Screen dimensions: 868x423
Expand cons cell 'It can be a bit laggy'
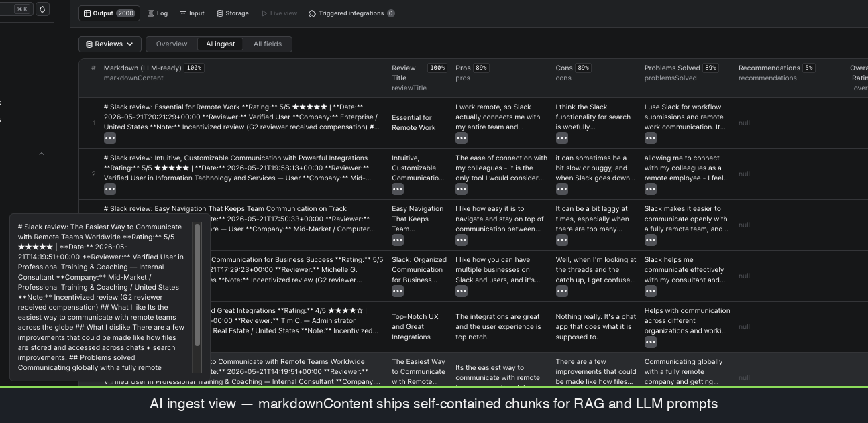click(x=562, y=240)
